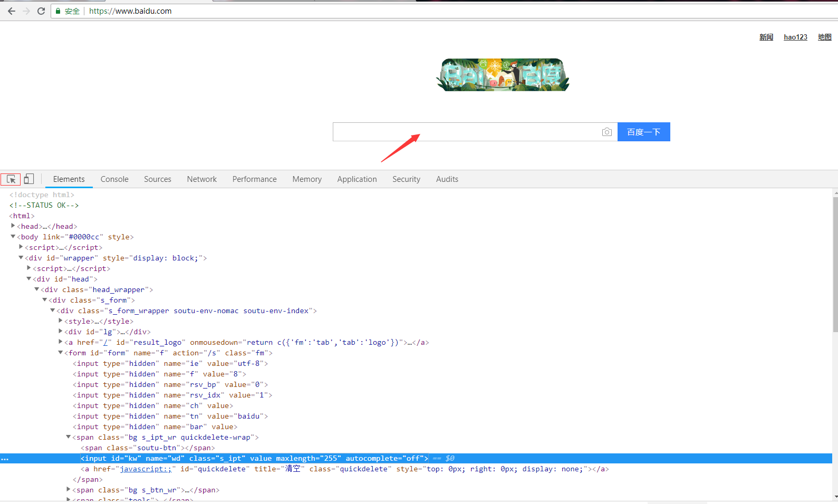Select hidden input name="rsv_idx" row
This screenshot has width=838, height=504.
pos(172,395)
